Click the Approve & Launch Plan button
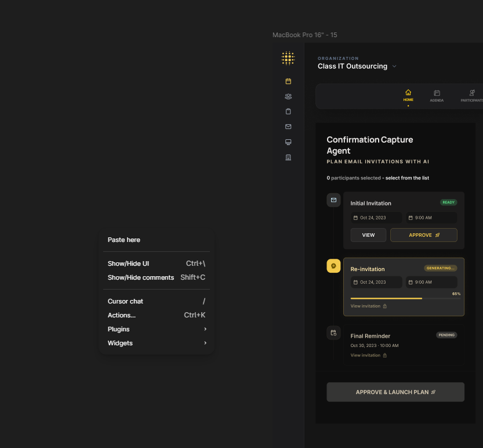The height and width of the screenshot is (448, 483). [395, 392]
